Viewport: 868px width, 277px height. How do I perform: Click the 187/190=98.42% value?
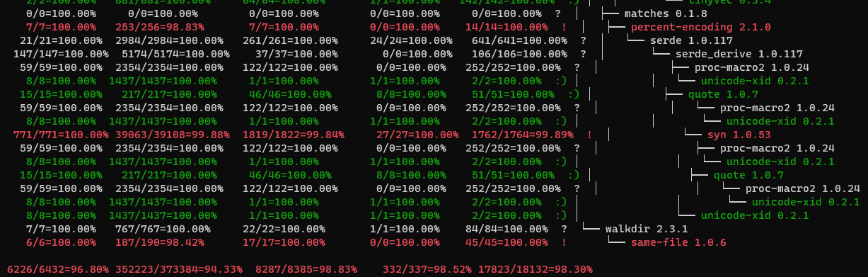click(x=160, y=242)
